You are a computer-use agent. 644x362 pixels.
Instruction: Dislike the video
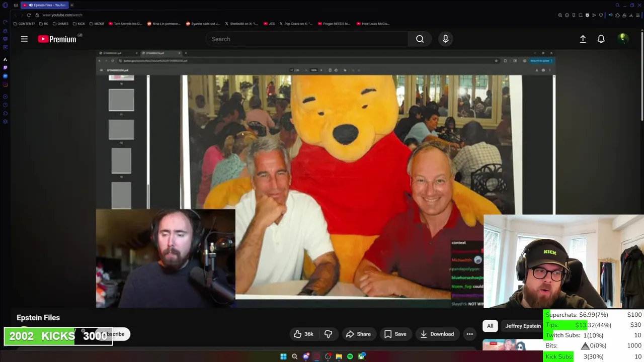328,334
